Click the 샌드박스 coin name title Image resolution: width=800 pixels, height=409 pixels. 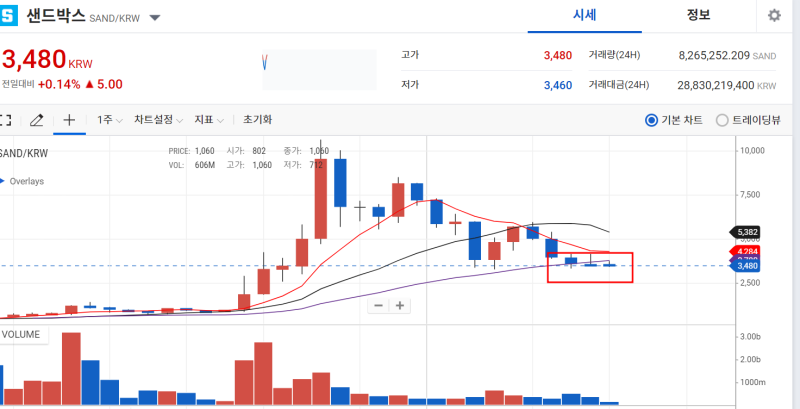[x=56, y=16]
